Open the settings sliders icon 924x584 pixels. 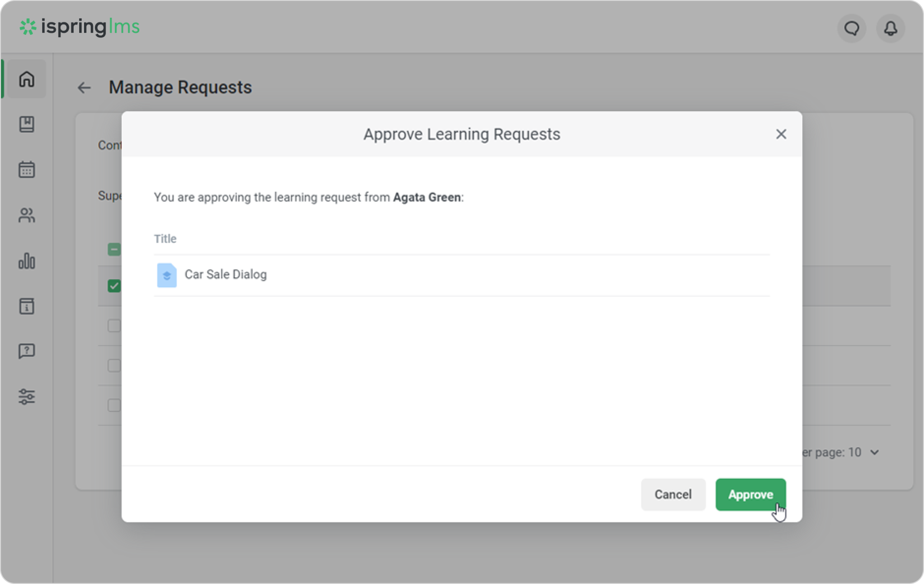click(27, 396)
